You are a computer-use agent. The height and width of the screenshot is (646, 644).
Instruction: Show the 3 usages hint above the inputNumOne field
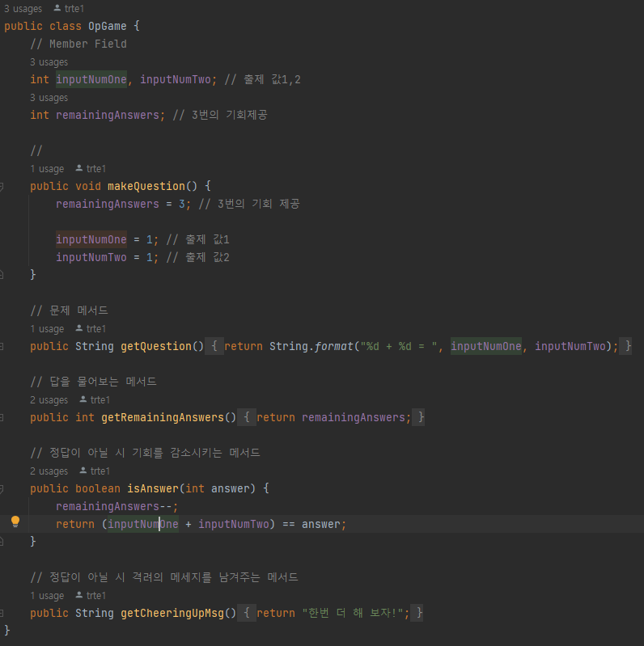pos(49,62)
